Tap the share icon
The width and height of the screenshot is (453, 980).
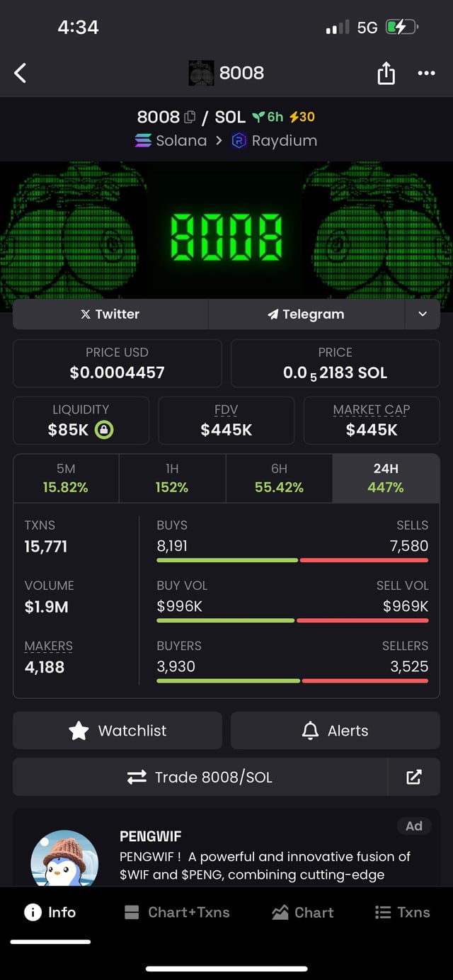coord(386,72)
